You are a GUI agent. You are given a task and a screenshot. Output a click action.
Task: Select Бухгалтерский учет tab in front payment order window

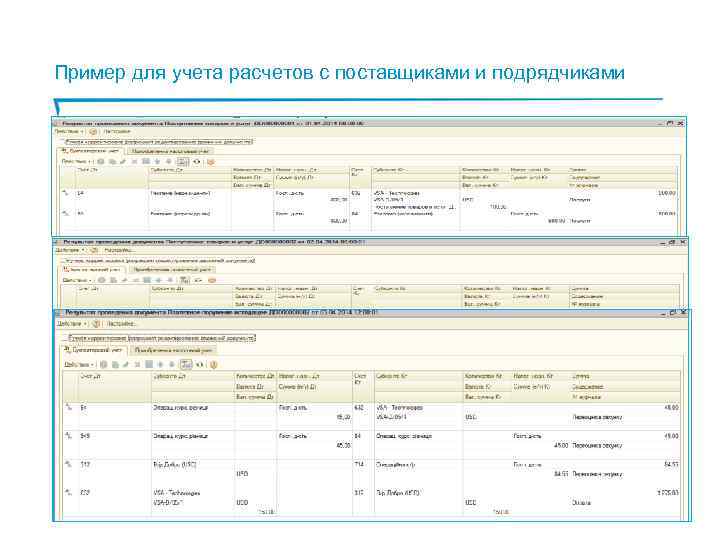click(94, 350)
